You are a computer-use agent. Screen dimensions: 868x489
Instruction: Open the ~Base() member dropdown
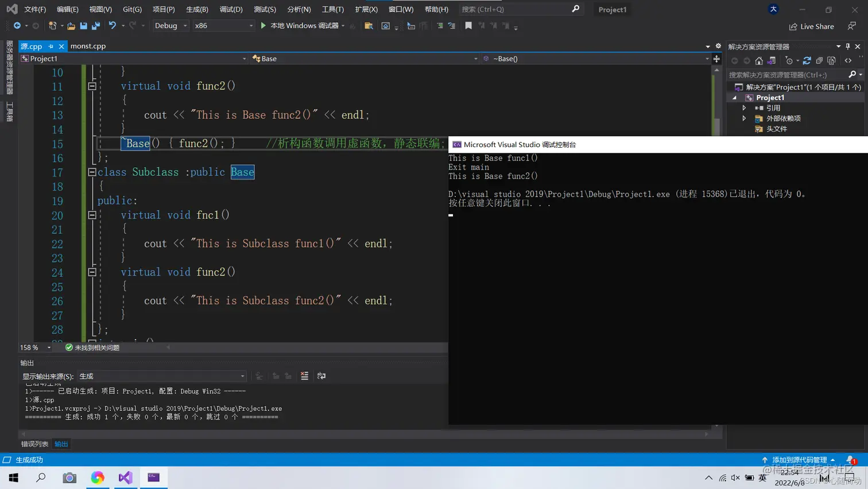tap(596, 59)
